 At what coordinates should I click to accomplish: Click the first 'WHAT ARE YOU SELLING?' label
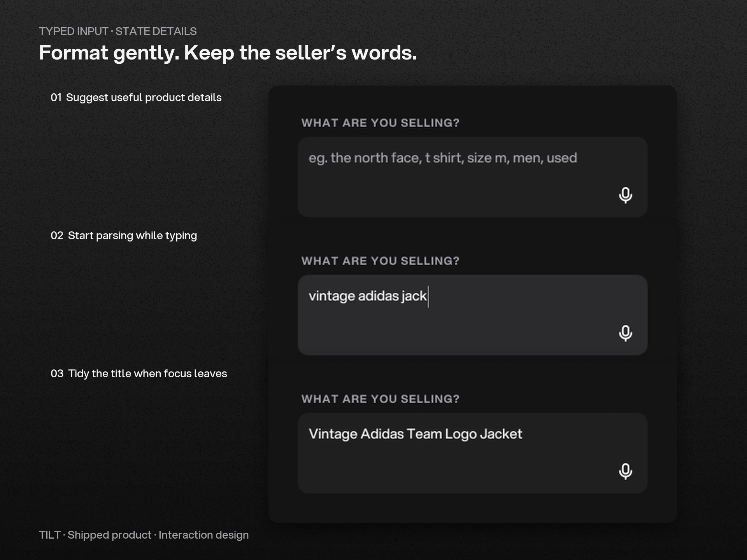click(x=380, y=123)
